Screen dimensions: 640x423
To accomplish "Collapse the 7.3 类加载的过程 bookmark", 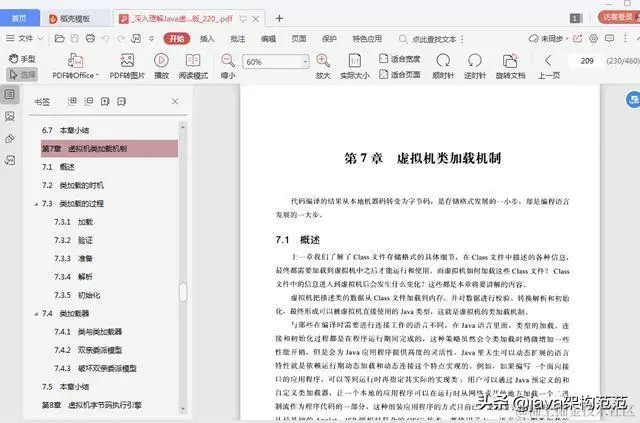I will pyautogui.click(x=36, y=204).
